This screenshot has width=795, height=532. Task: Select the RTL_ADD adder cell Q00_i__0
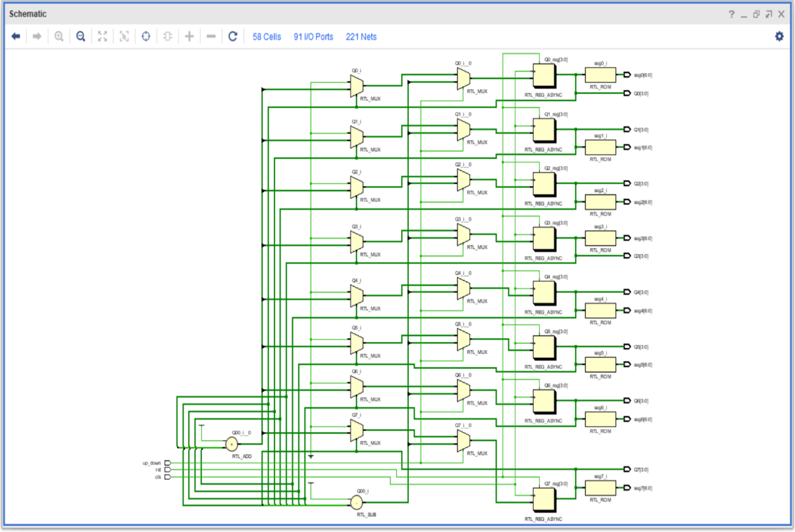[230, 444]
